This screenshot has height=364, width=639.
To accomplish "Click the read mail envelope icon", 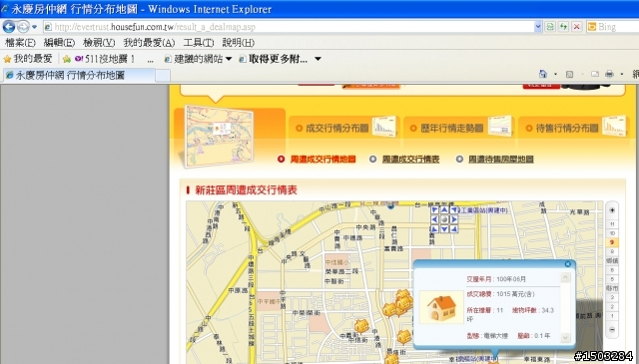I will click(x=595, y=74).
